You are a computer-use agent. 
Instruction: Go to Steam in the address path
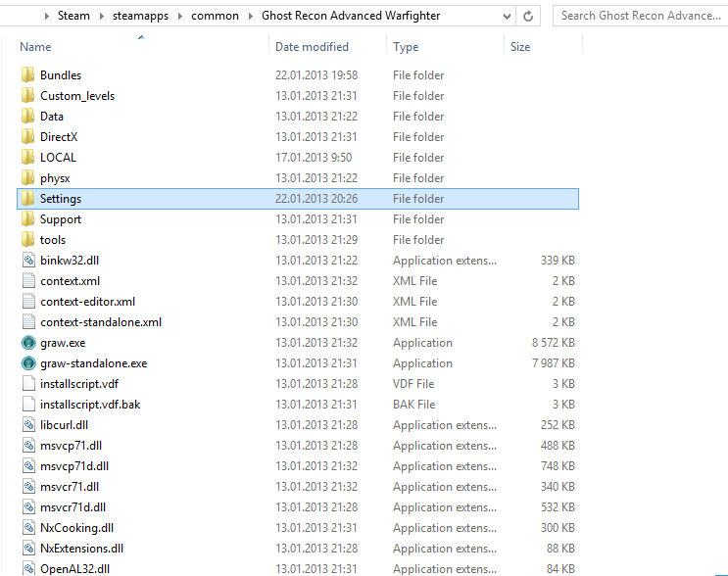73,16
